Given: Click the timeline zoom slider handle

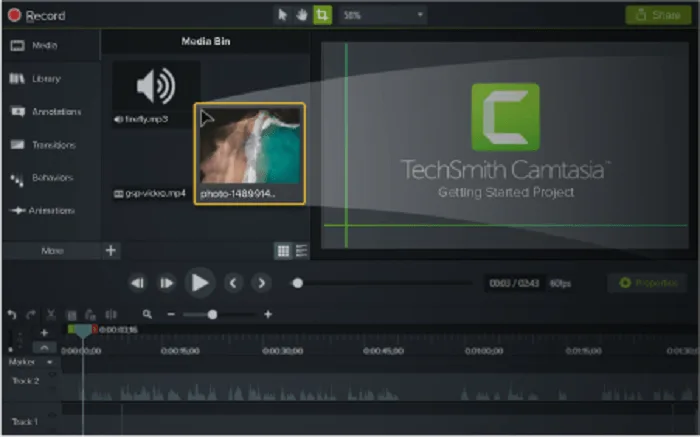Looking at the screenshot, I should 212,315.
